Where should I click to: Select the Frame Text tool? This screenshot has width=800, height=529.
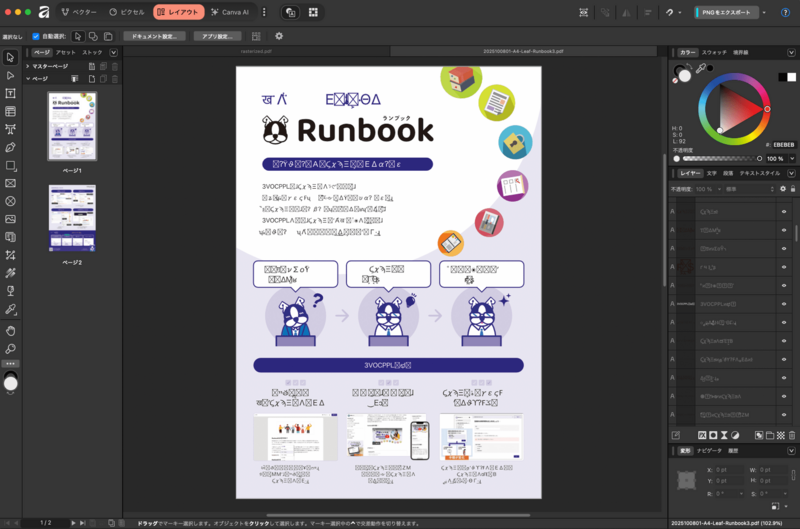point(10,93)
